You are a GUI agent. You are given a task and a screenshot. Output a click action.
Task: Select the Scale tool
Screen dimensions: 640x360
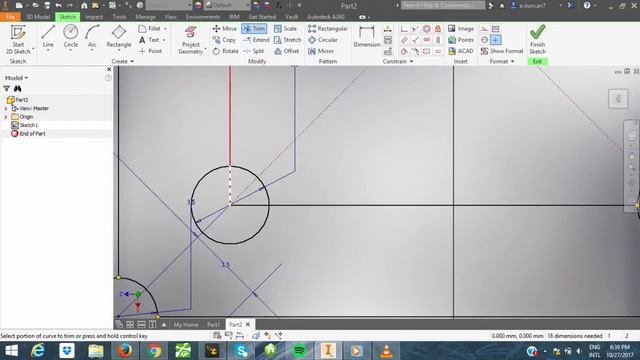285,29
